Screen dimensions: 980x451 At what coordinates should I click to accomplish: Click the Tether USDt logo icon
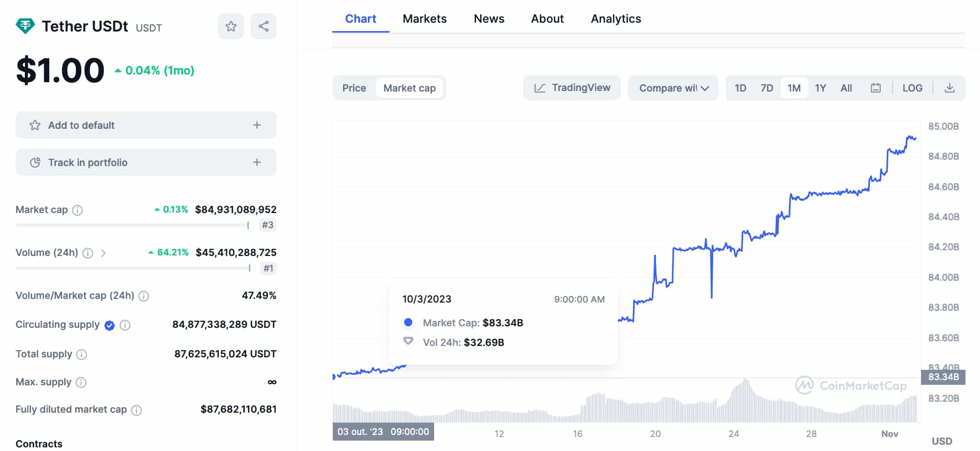[x=25, y=26]
